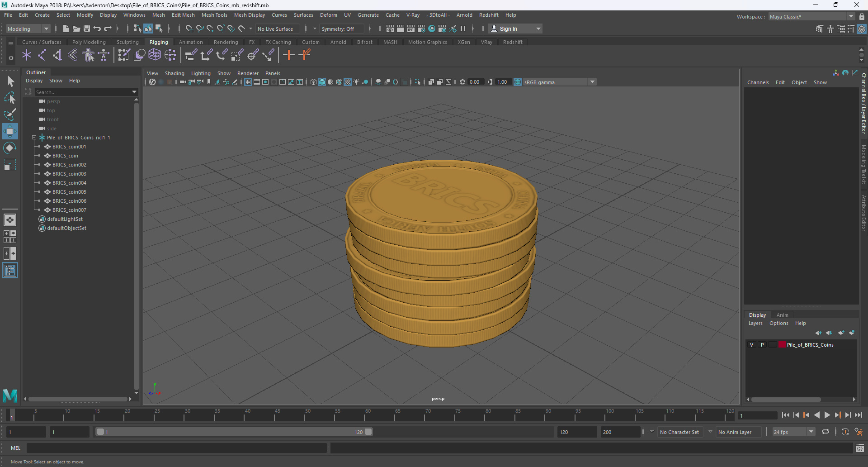Toggle the P playback box of Pile_of_BRICS_Coins layer
The width and height of the screenshot is (868, 467).
(x=762, y=345)
